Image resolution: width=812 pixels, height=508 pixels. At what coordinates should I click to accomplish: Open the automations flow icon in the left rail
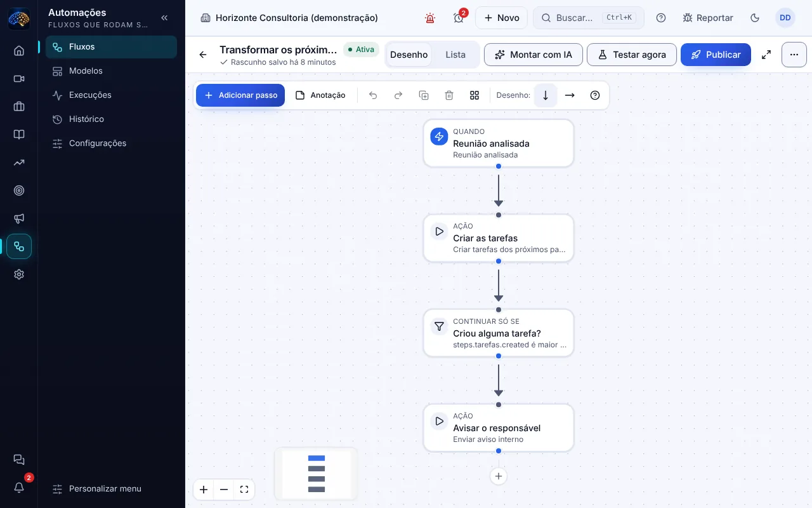point(19,246)
